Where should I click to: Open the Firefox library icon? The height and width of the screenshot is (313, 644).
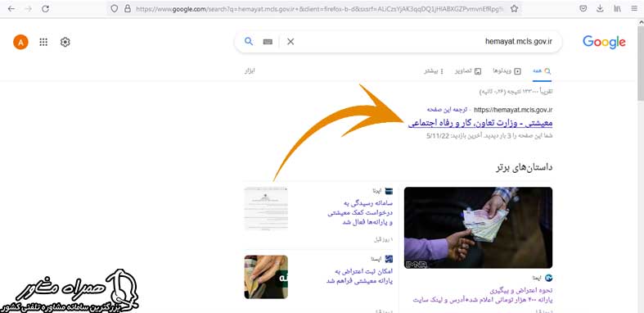point(617,9)
